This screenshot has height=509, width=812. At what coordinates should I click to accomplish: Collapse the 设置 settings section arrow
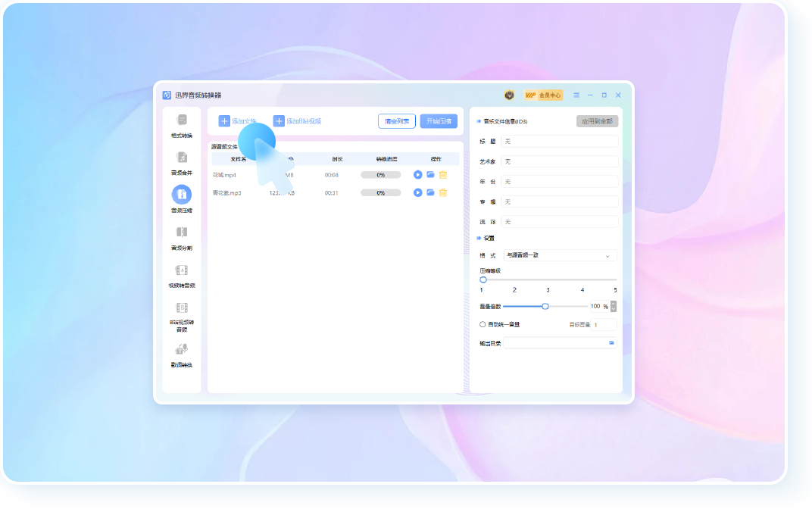tap(479, 238)
